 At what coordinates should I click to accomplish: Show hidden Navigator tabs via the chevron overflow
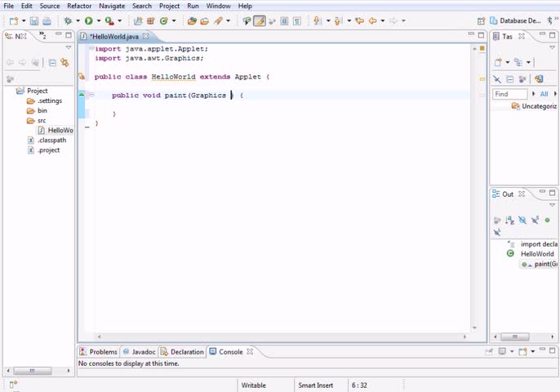[x=42, y=35]
